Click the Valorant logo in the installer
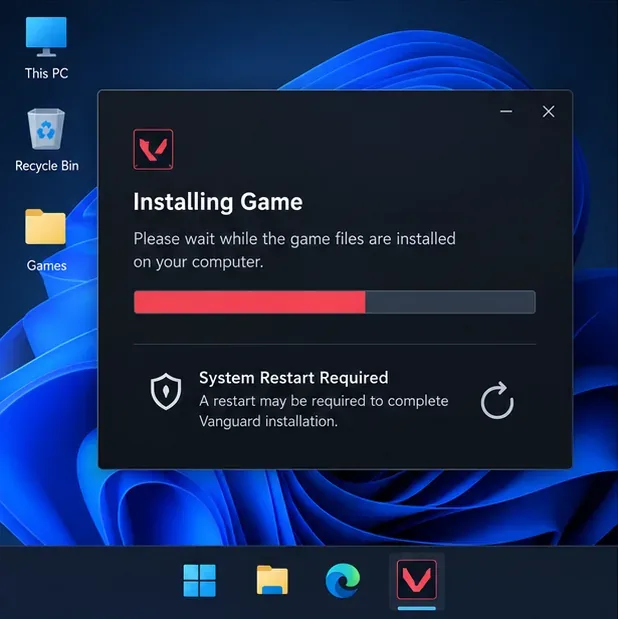Screen dimensions: 618x619 pos(153,149)
